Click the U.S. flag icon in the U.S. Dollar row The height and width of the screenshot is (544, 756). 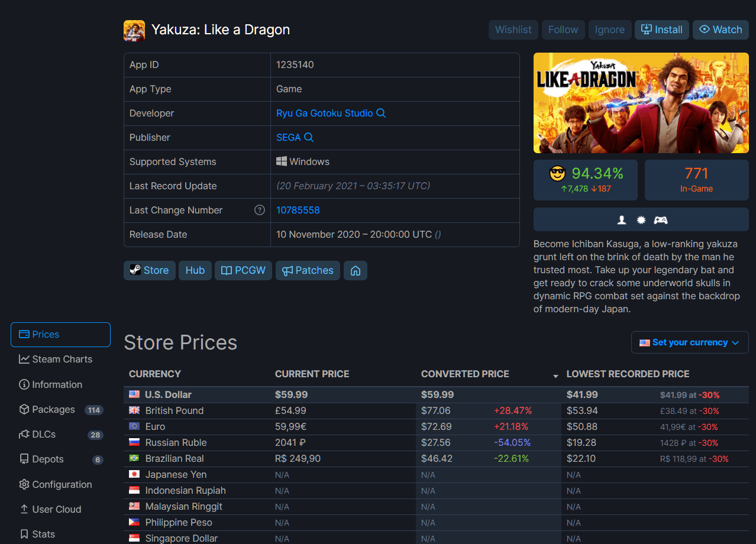tap(134, 394)
